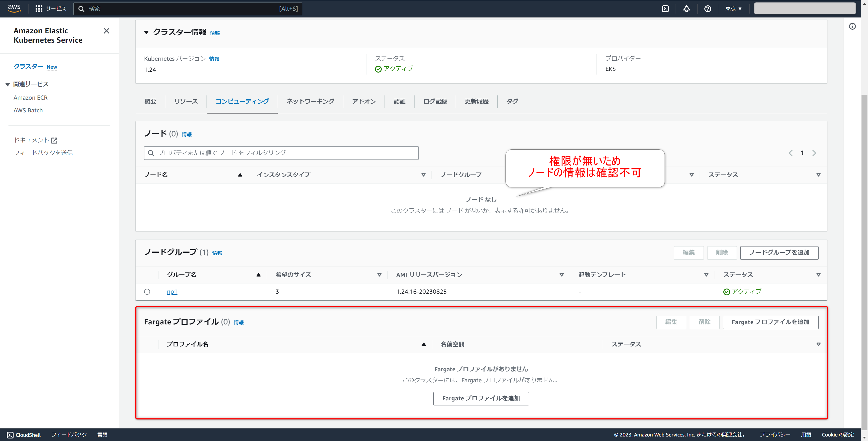Open the help question mark icon
868x441 pixels.
pyautogui.click(x=708, y=9)
